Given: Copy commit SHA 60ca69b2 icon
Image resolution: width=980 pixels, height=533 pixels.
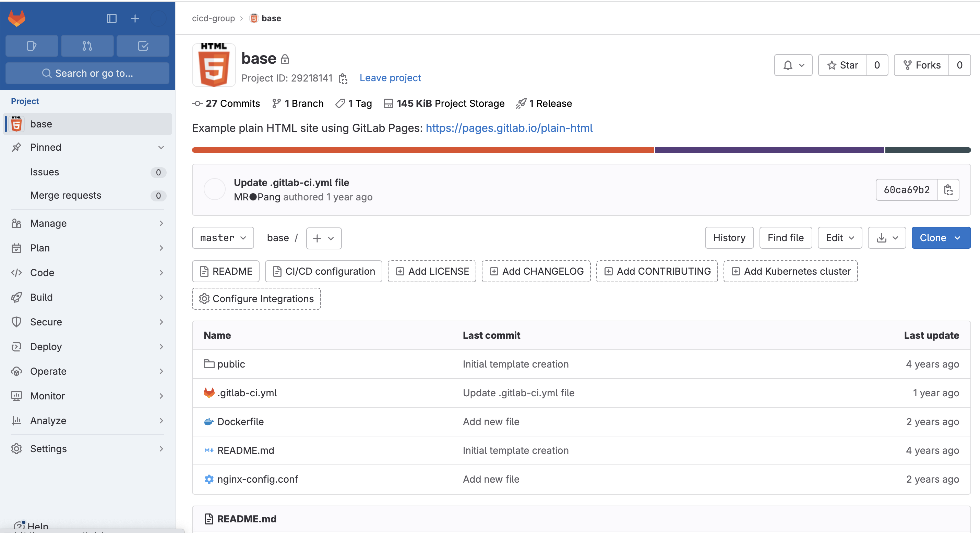Looking at the screenshot, I should tap(948, 190).
